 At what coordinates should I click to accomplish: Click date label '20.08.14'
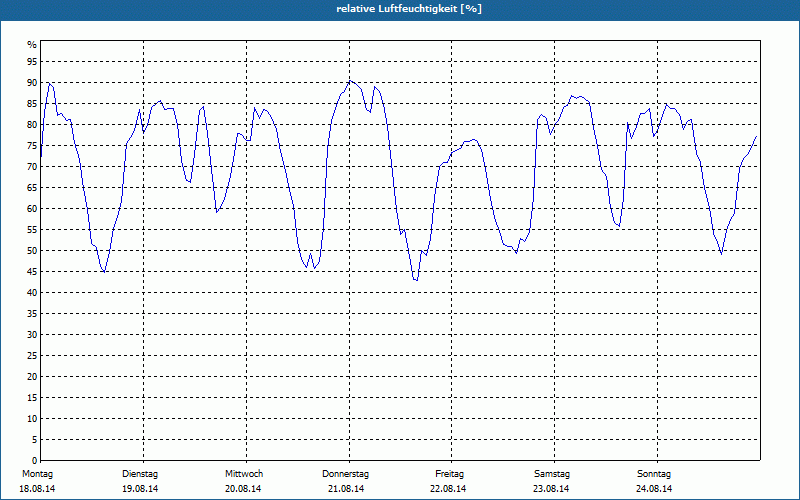coord(243,489)
